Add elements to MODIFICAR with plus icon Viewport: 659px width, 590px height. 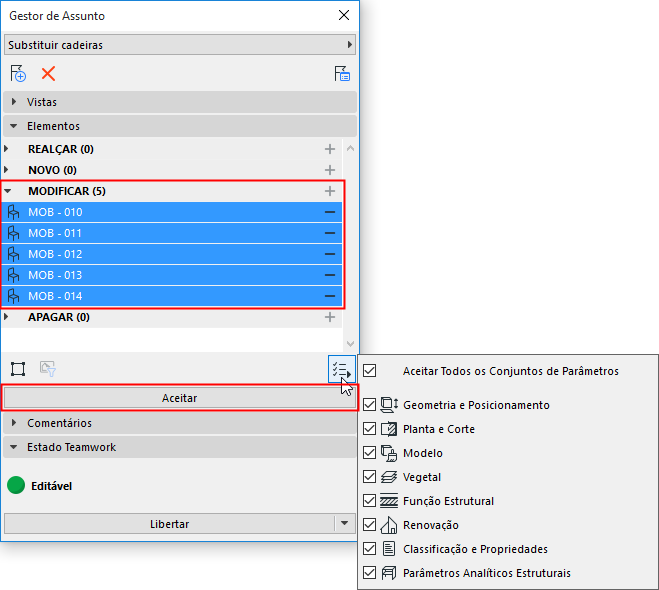tap(330, 191)
